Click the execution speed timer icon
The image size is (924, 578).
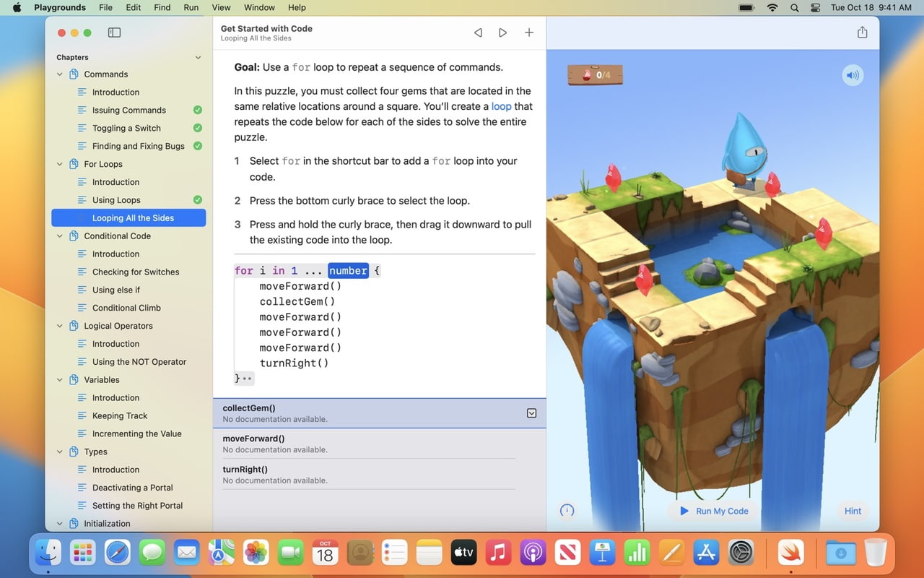pyautogui.click(x=567, y=511)
